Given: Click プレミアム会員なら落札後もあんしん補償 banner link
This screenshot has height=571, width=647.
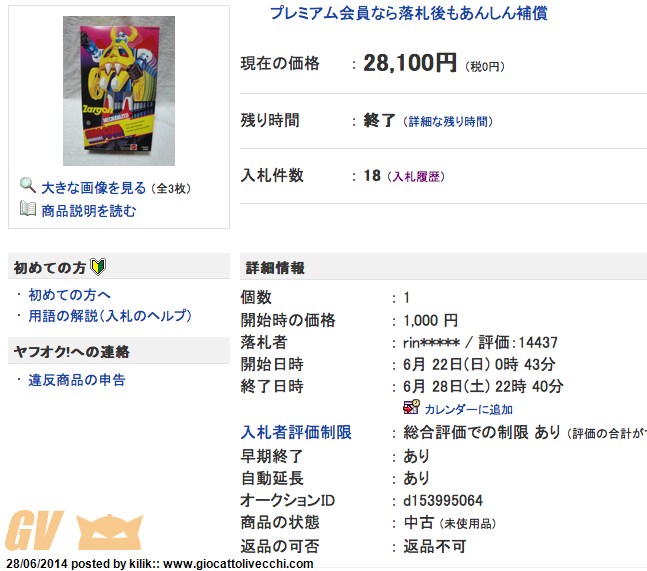Looking at the screenshot, I should tap(409, 13).
